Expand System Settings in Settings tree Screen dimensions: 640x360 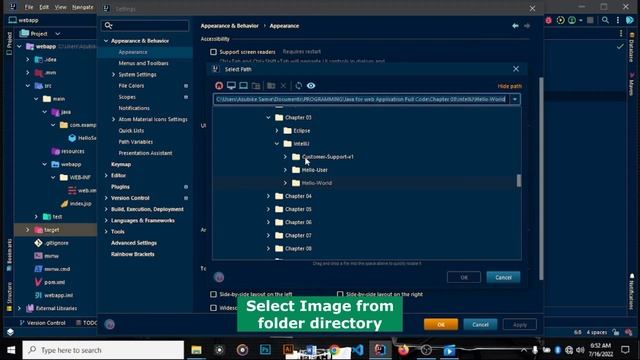click(x=113, y=74)
